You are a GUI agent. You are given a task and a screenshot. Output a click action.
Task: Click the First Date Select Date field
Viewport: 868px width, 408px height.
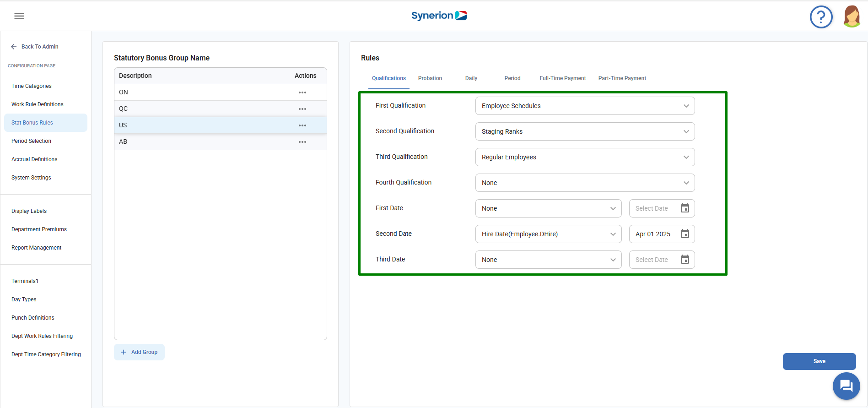pos(662,208)
